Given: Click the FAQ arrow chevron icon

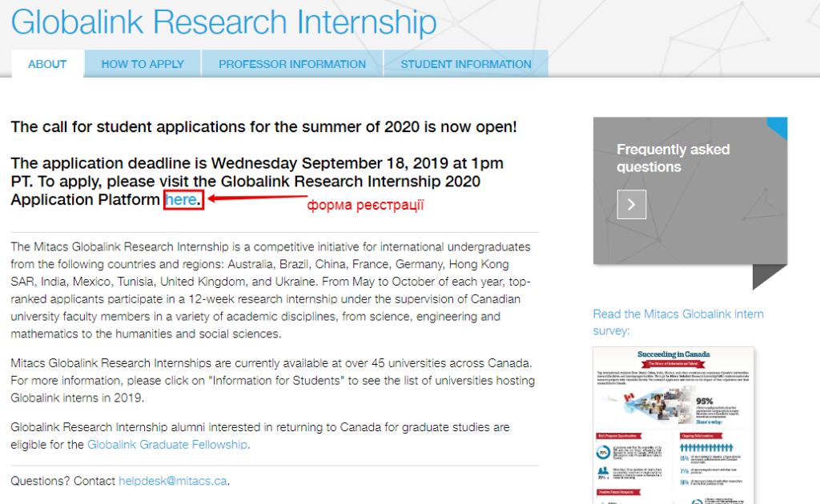Looking at the screenshot, I should [x=631, y=204].
